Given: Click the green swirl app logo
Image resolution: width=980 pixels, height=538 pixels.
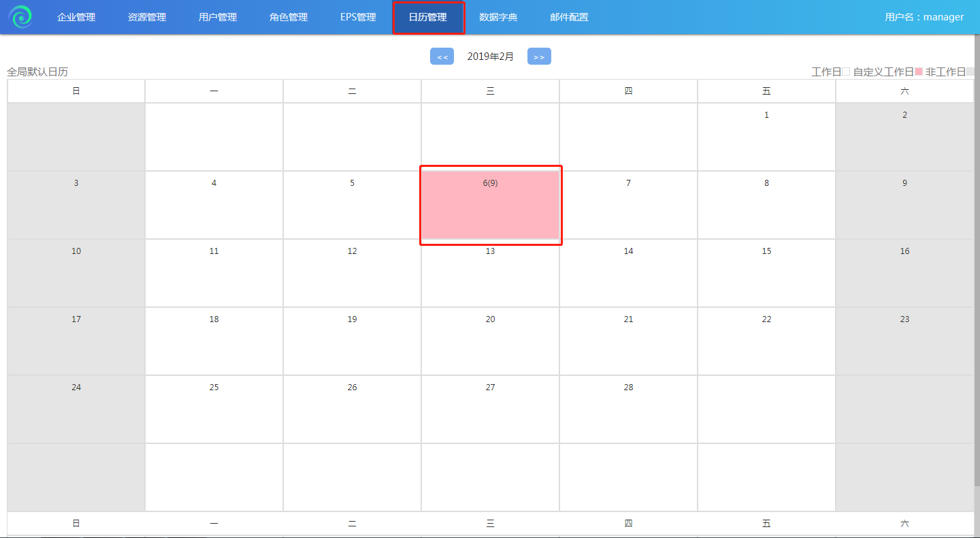Looking at the screenshot, I should coord(20,16).
